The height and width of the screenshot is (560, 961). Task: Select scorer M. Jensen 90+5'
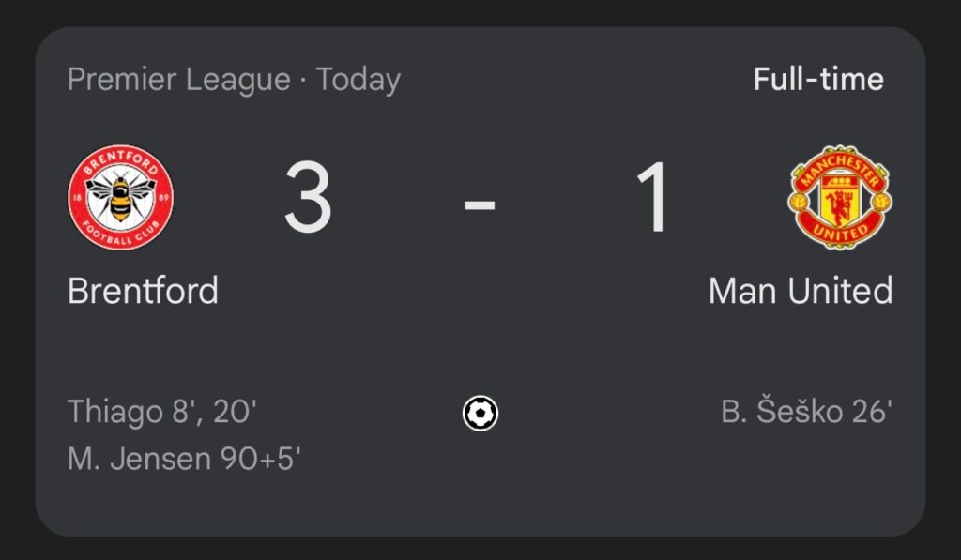[184, 459]
